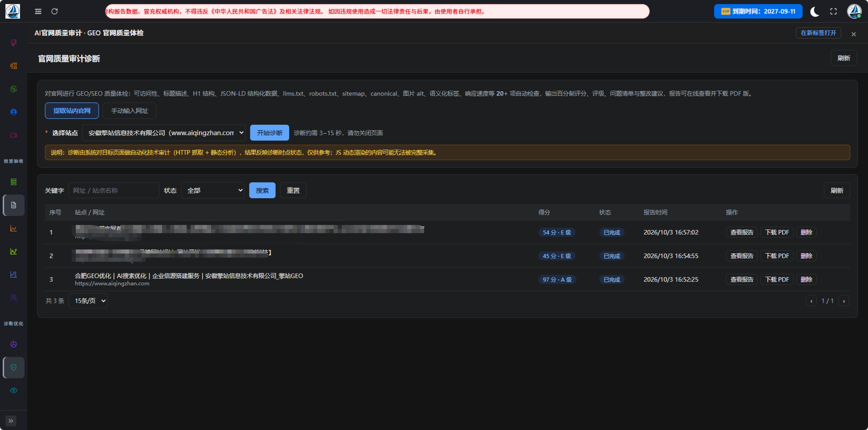Reload using the circular refresh icon in the header
This screenshot has width=868, height=430.
[55, 11]
